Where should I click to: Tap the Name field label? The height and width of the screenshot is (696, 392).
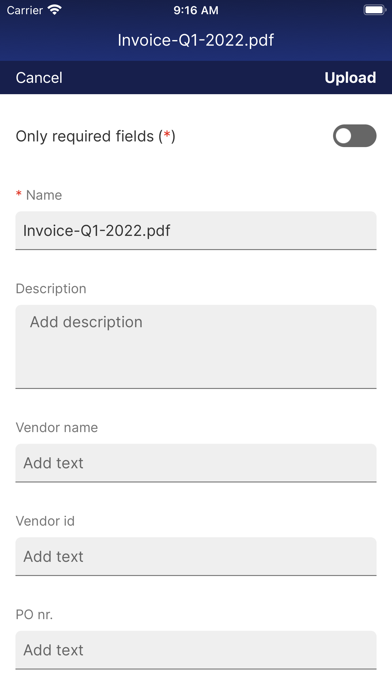44,195
